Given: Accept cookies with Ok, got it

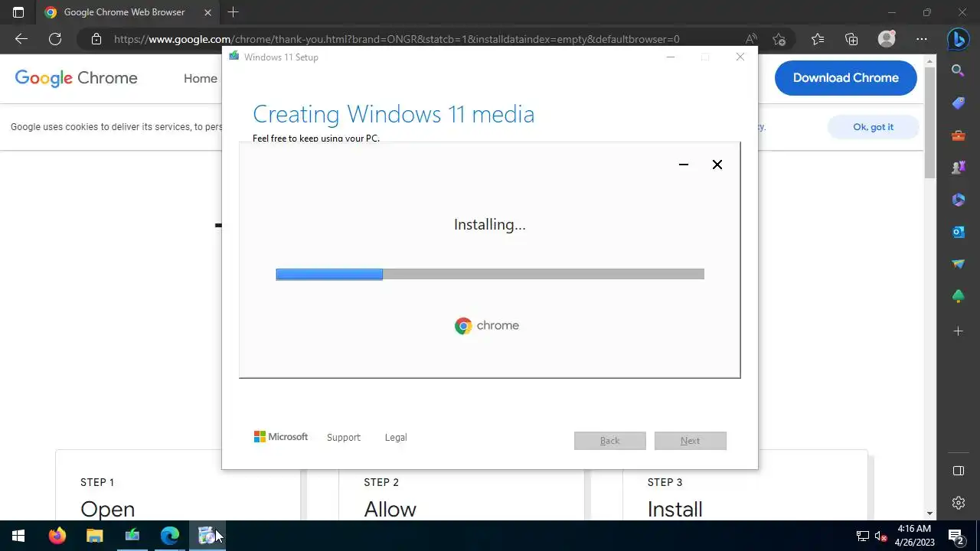Looking at the screenshot, I should point(873,127).
